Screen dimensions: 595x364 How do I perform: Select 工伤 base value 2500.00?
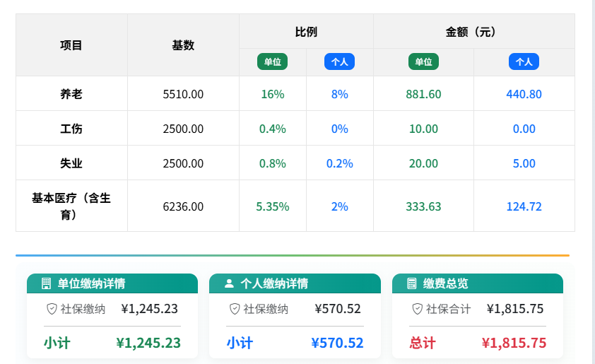tap(183, 129)
